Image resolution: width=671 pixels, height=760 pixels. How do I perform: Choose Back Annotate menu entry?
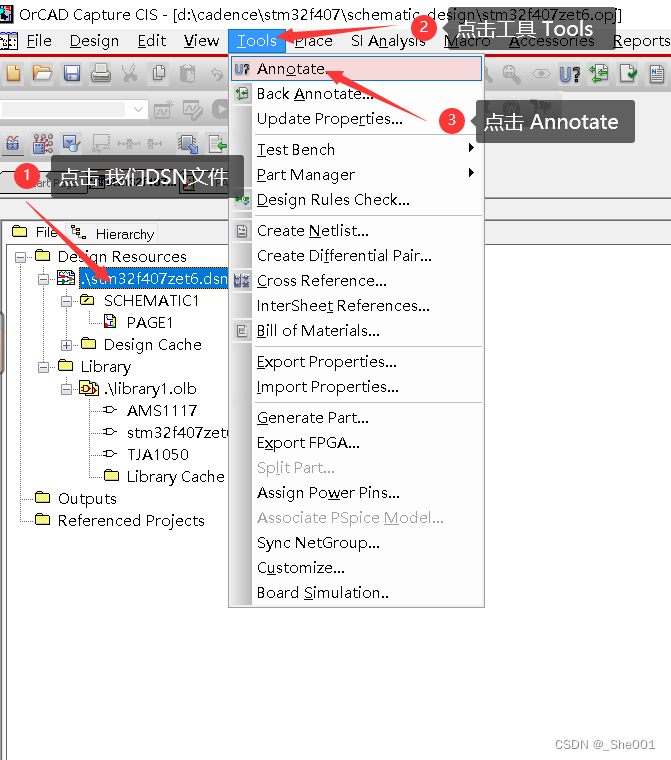tap(357, 94)
